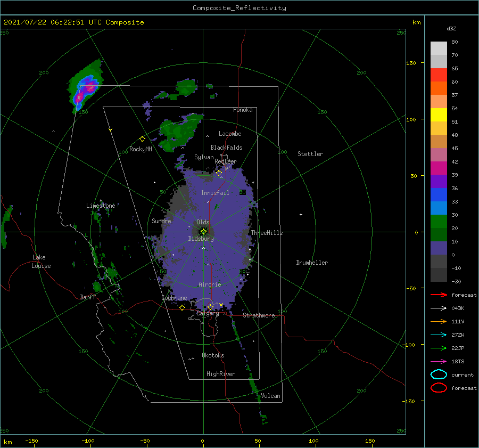Image resolution: width=479 pixels, height=448 pixels.
Task: Click the royal blue 36 dBZ swatch
Action: [439, 195]
